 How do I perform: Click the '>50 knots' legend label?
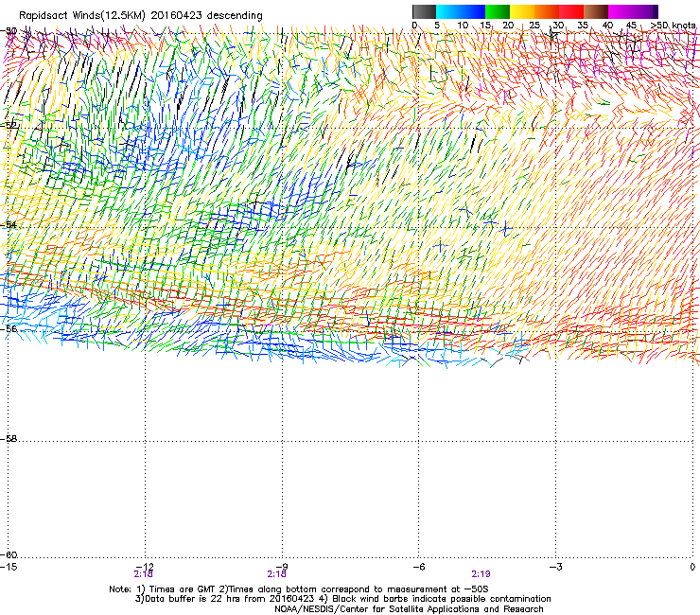[x=674, y=26]
